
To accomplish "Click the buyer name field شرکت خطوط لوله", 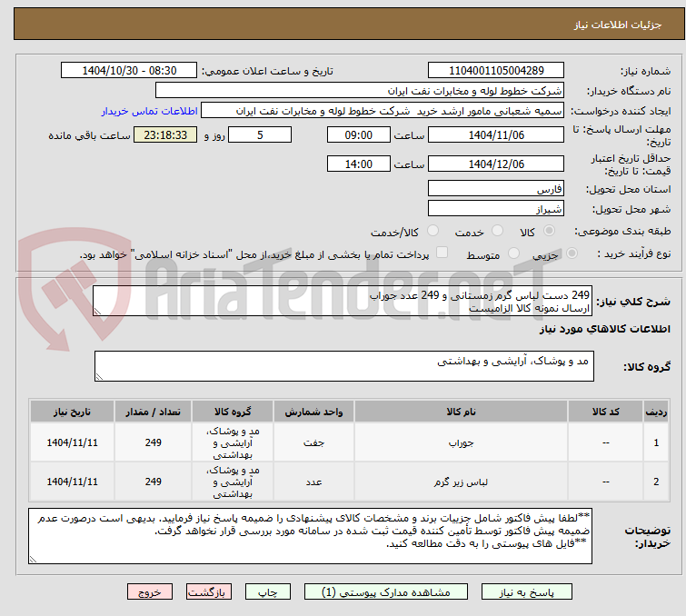I will click(360, 91).
